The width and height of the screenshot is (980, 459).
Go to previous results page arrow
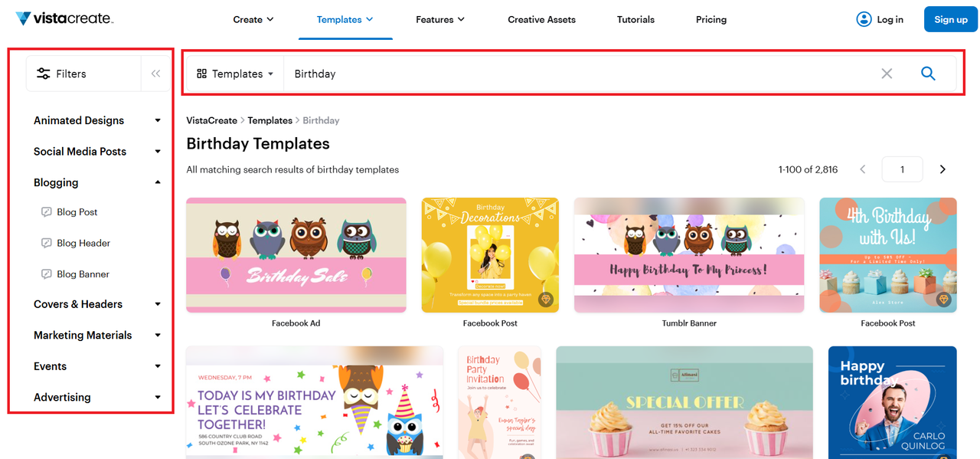[863, 169]
